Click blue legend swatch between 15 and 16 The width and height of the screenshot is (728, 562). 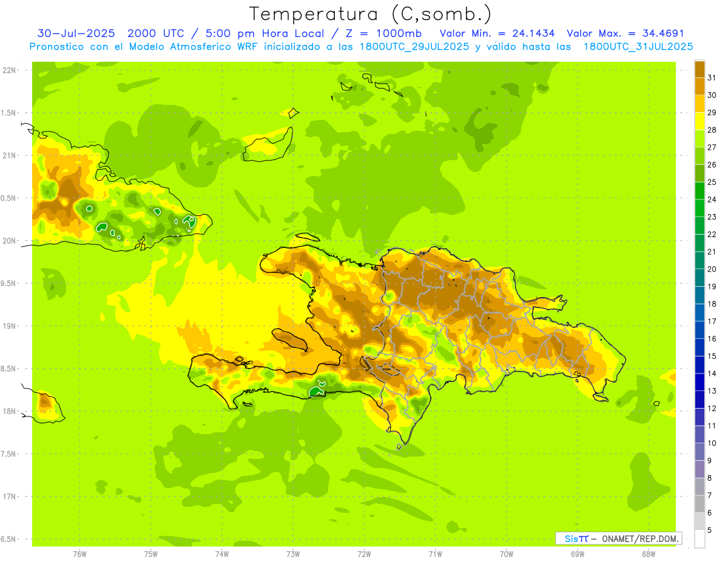point(699,347)
